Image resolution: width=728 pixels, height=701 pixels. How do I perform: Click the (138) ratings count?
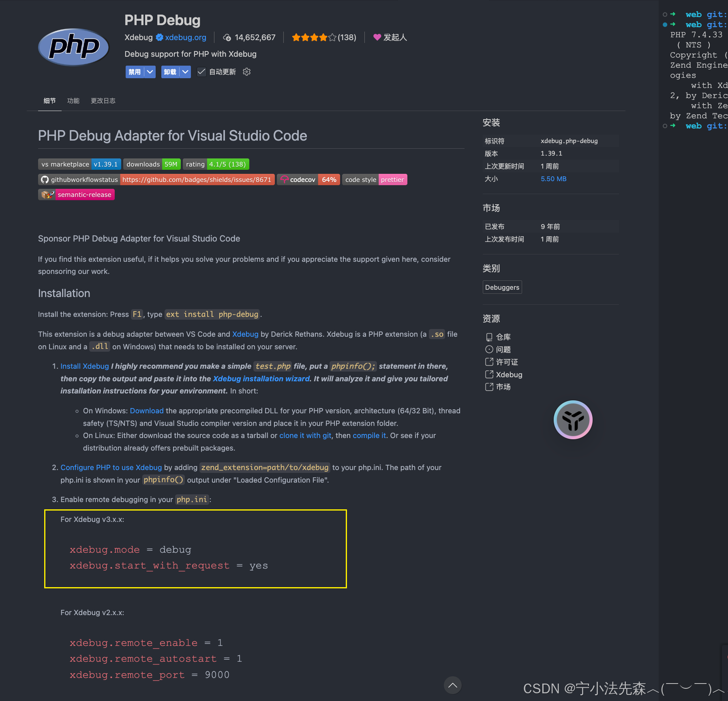(x=347, y=37)
